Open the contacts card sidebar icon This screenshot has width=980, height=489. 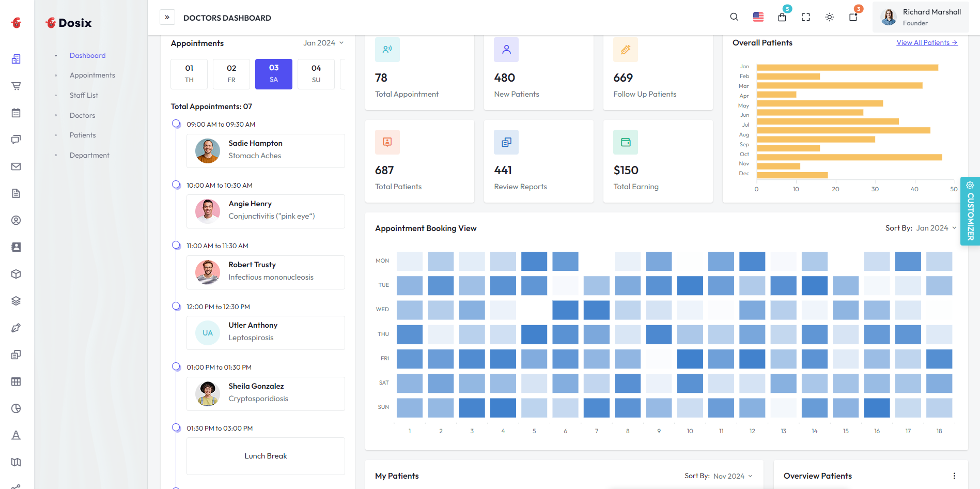coord(16,247)
